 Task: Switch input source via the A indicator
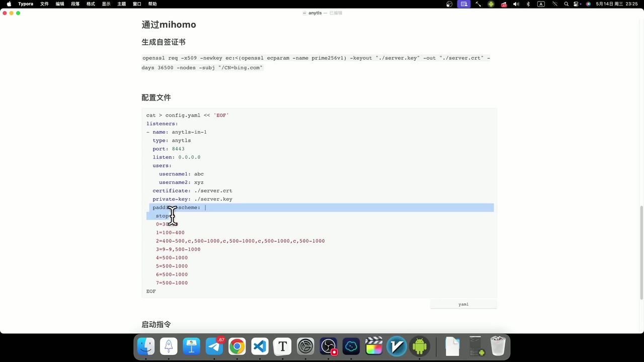click(541, 4)
